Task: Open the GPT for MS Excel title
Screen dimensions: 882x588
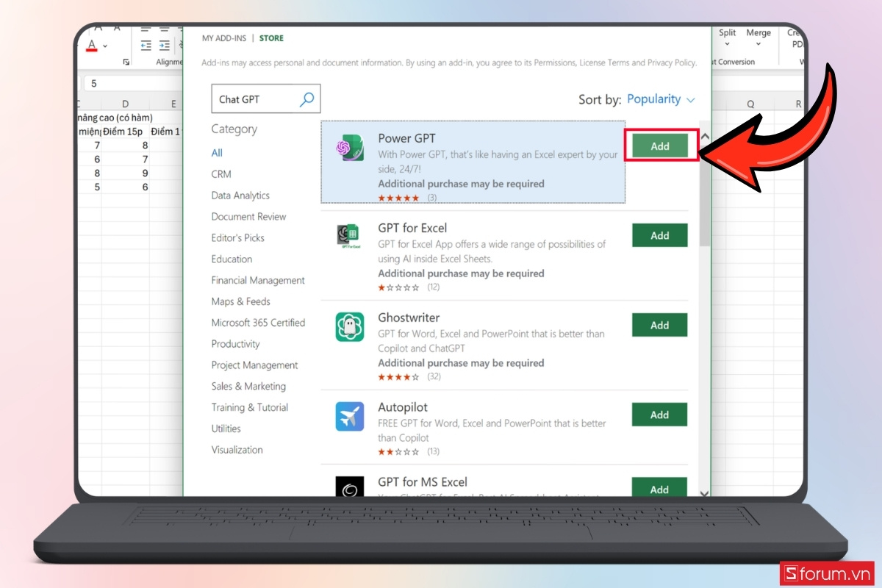Action: point(423,482)
